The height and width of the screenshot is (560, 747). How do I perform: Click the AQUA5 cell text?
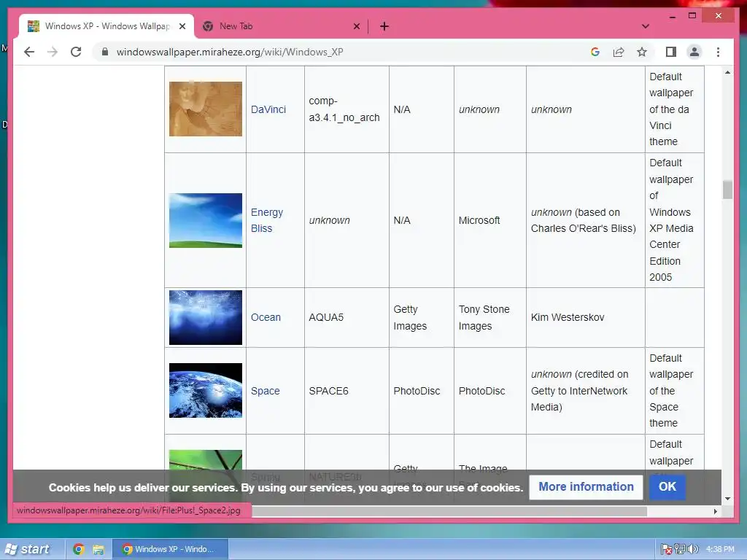[x=326, y=317]
